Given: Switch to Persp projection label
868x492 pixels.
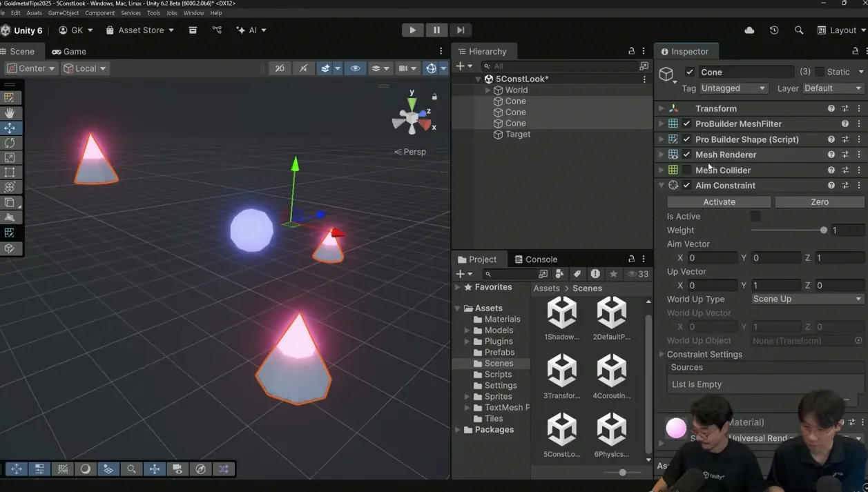Looking at the screenshot, I should coord(410,152).
